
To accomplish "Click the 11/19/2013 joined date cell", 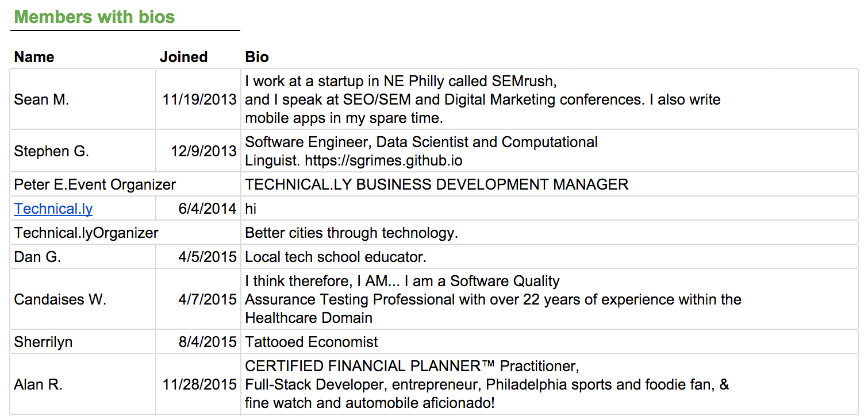I will coord(198,99).
